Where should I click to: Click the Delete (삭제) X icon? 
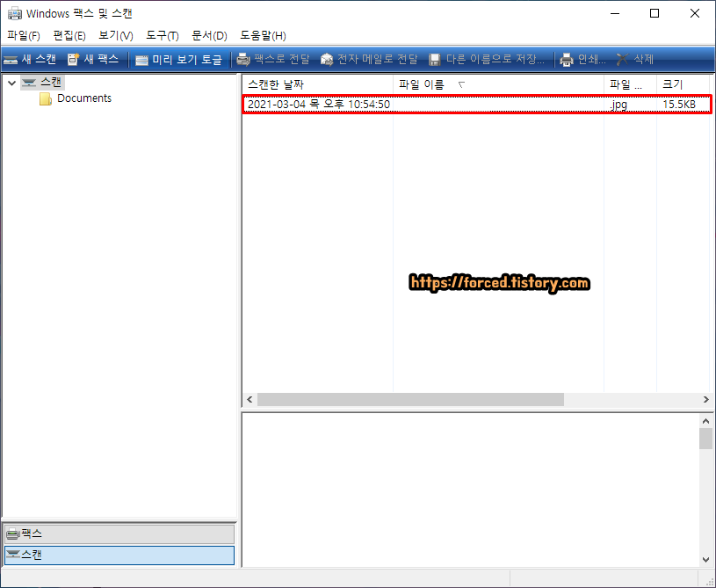pyautogui.click(x=622, y=60)
